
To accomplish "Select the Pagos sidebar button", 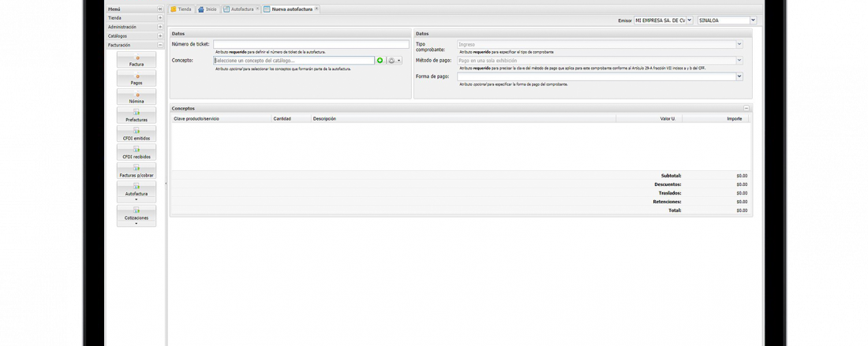I will point(137,79).
